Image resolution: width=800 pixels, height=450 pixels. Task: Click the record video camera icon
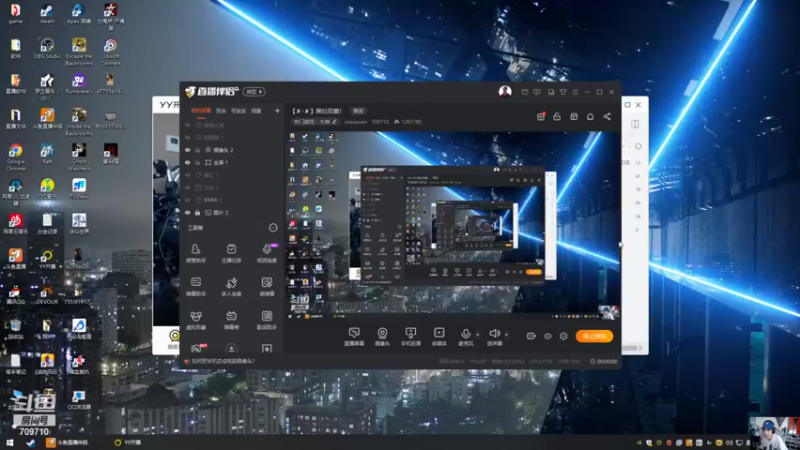[x=531, y=336]
